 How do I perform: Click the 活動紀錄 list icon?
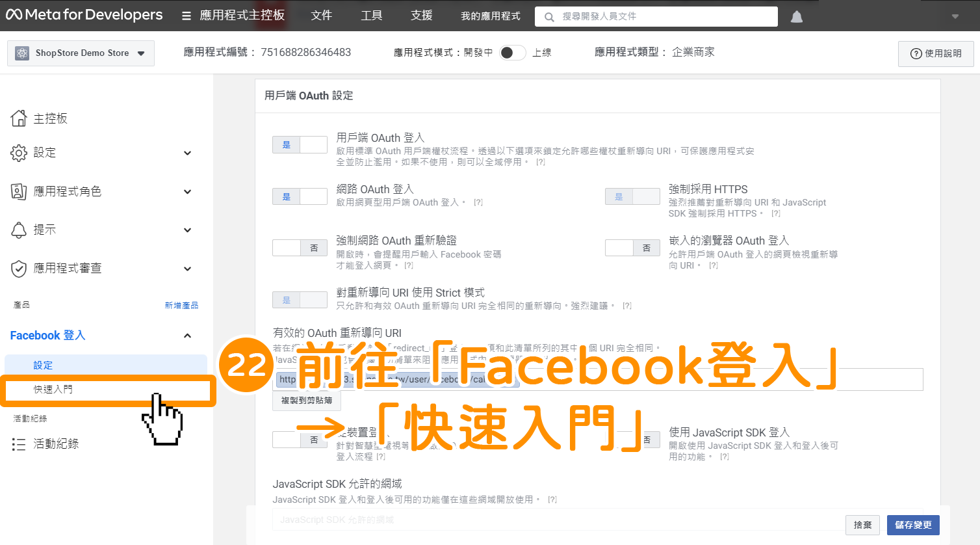[x=19, y=444]
